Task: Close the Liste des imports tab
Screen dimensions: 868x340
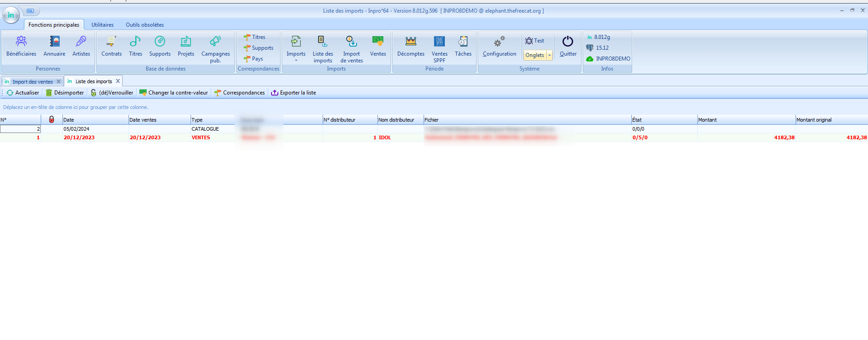Action: 118,81
